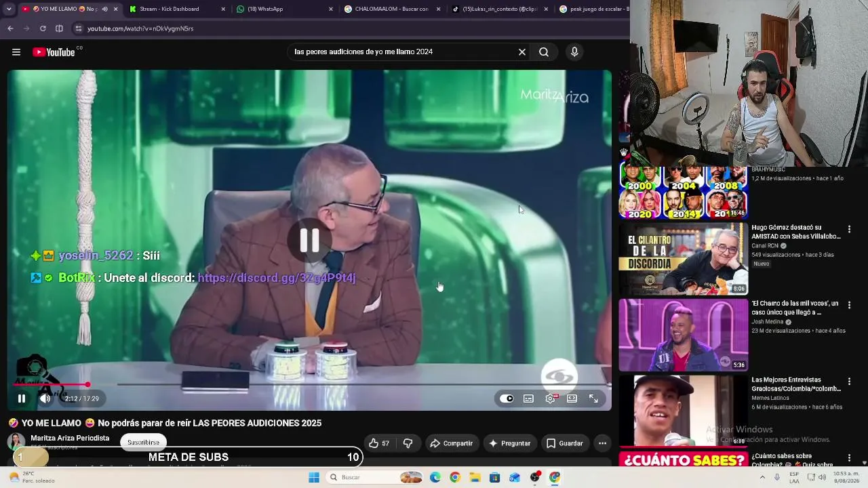Screen dimensions: 868x488
Task: Open the Discord invite link in chat overlay
Action: coord(277,278)
